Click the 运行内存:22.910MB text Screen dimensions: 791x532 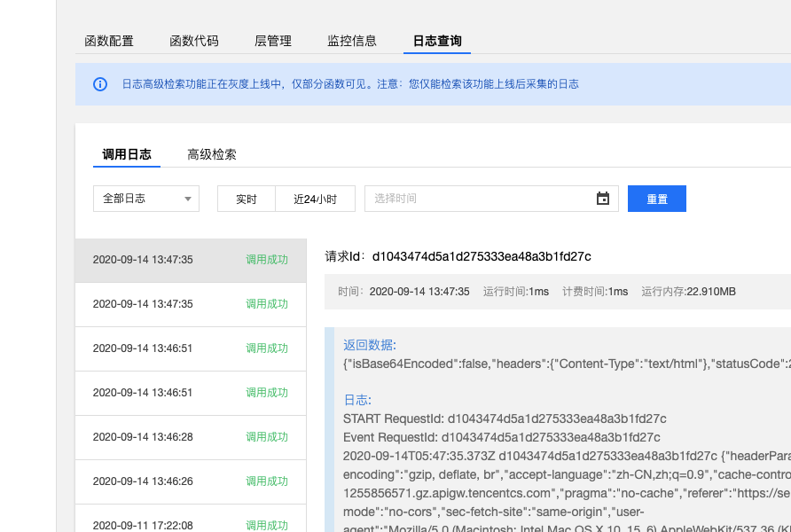(x=688, y=292)
